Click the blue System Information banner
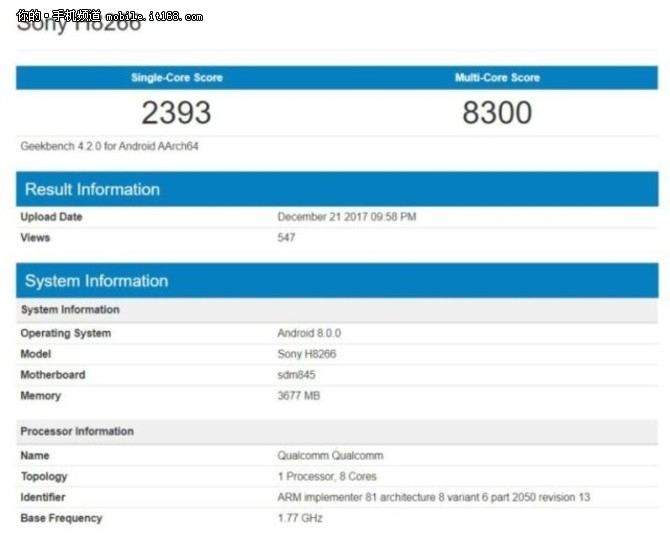670x538 pixels. click(96, 281)
